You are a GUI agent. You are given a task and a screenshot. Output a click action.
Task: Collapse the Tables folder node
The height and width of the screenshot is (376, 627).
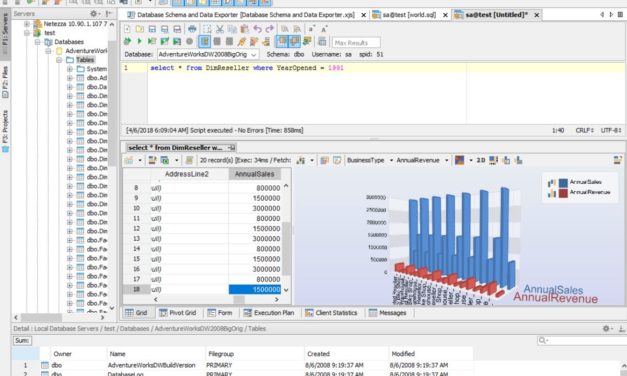point(59,60)
